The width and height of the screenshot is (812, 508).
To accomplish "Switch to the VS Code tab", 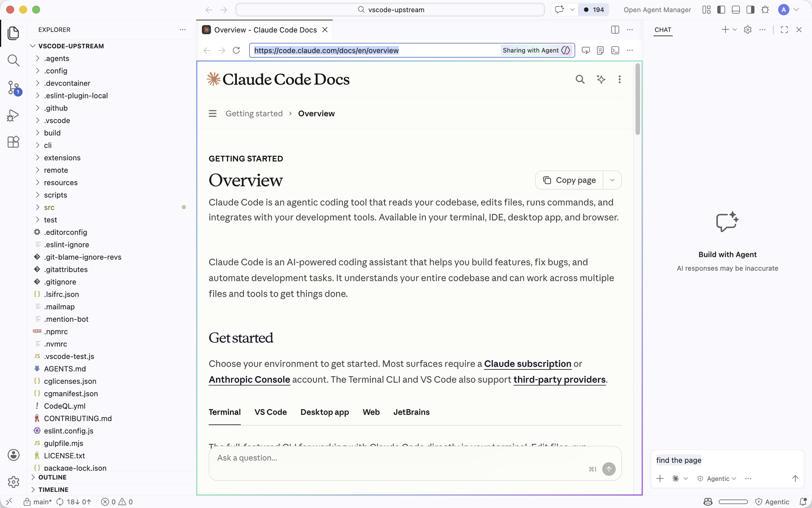I will [270, 412].
